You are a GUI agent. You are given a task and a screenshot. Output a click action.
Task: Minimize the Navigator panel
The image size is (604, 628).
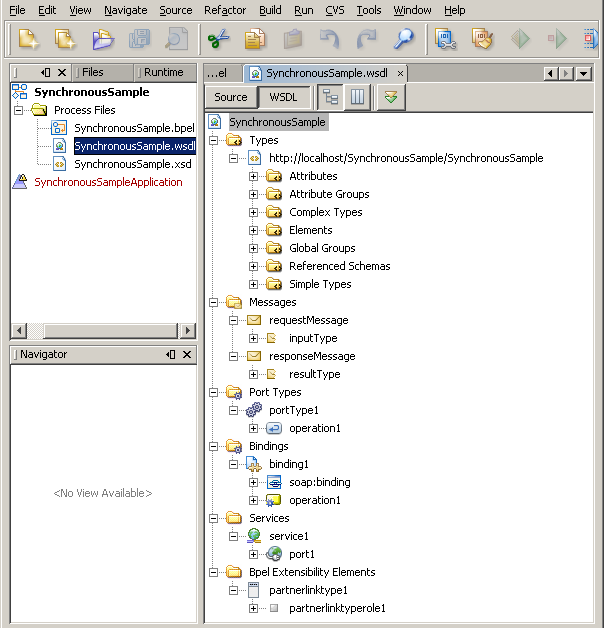[171, 354]
